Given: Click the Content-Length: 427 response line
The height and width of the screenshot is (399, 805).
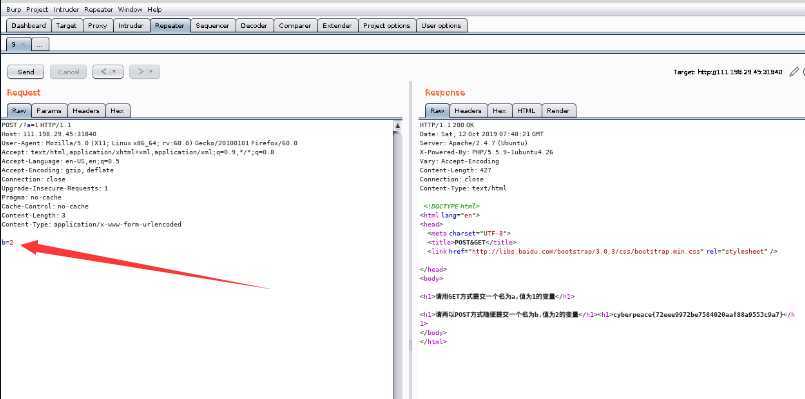Looking at the screenshot, I should (455, 170).
